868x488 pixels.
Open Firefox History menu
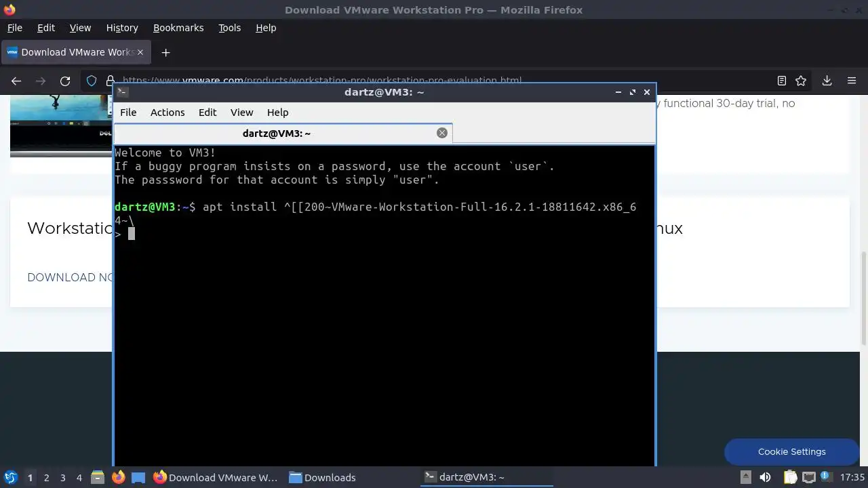point(122,28)
